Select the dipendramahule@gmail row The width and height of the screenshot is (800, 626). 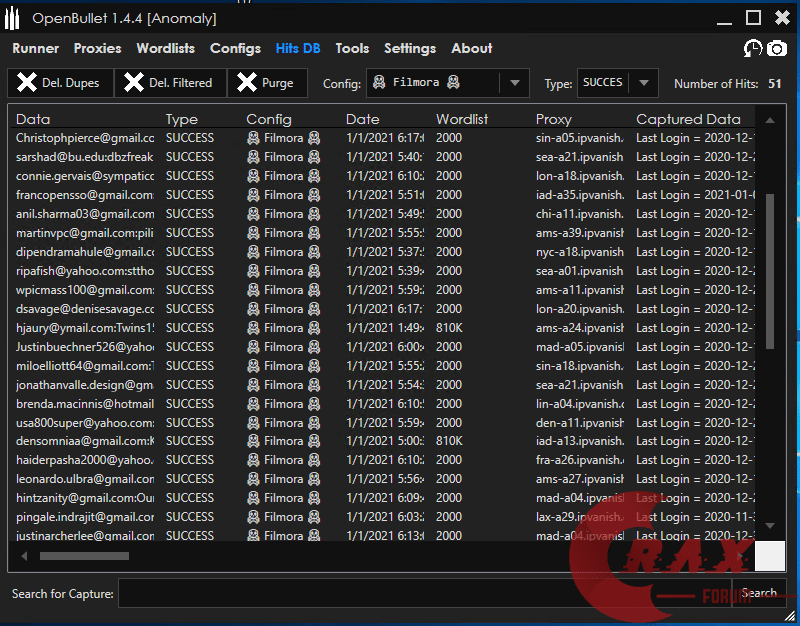pos(383,252)
